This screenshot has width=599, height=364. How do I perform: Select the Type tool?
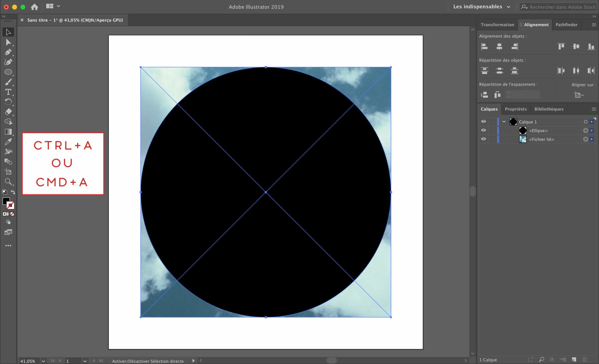[x=8, y=92]
